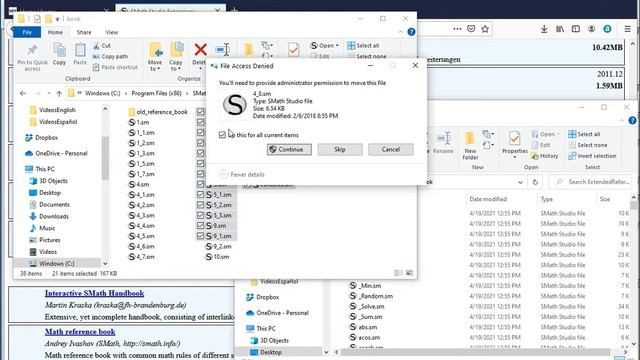
Task: Expand the back Explorer address bar dropdown
Action: pyautogui.click(x=520, y=182)
